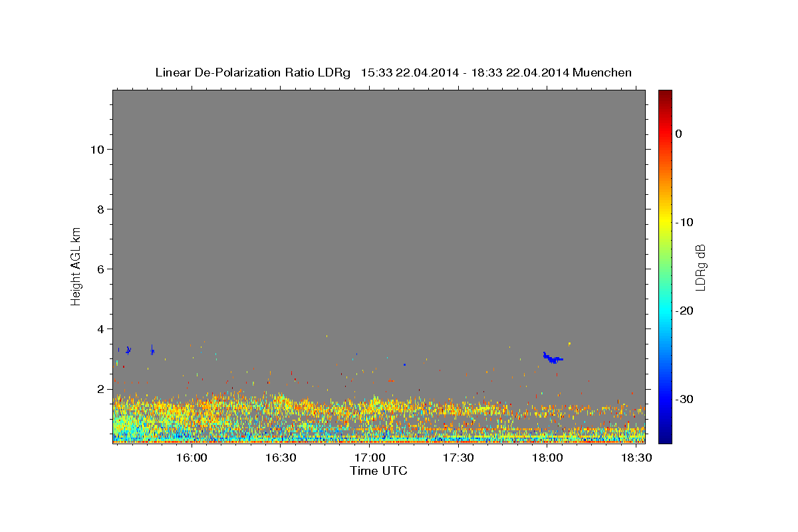Click the height tick label '2'
The image size is (798, 532).
click(100, 388)
